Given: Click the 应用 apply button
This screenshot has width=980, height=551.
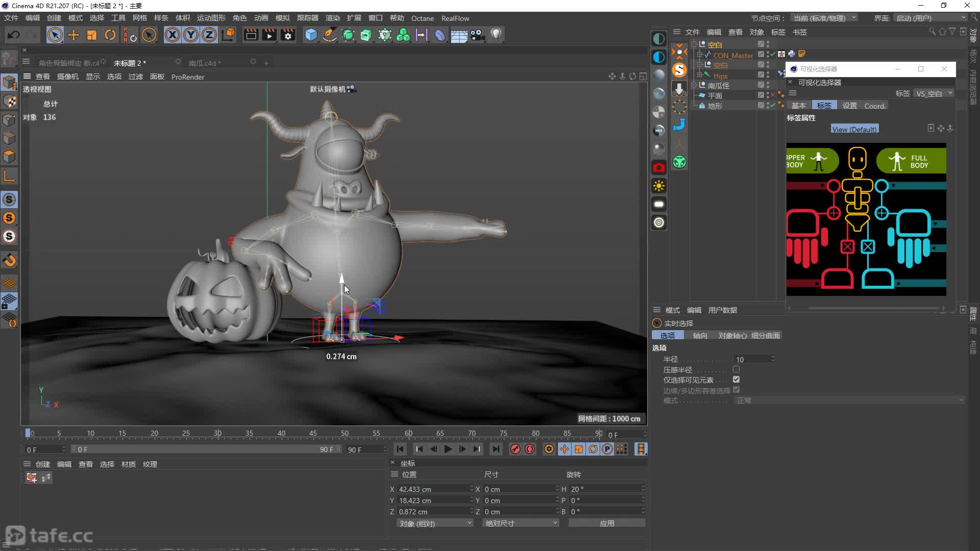Looking at the screenshot, I should [607, 523].
